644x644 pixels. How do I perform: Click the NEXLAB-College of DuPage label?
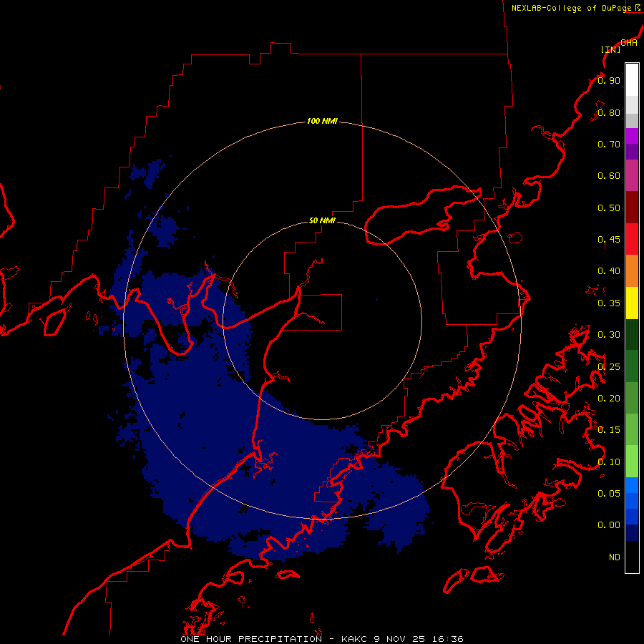572,8
